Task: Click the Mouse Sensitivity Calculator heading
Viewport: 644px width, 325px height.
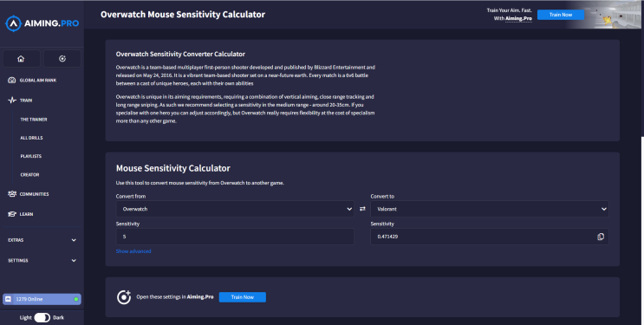Action: click(x=172, y=168)
